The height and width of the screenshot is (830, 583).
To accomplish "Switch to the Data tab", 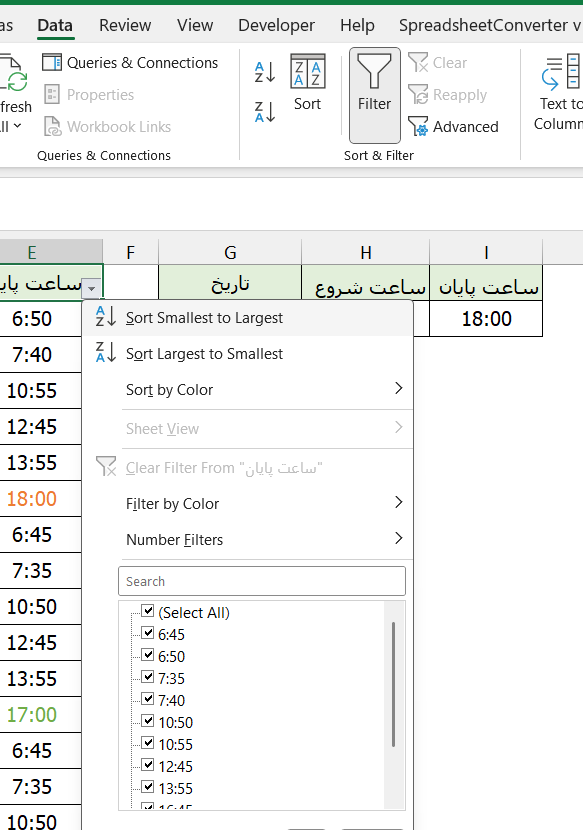I will (55, 25).
